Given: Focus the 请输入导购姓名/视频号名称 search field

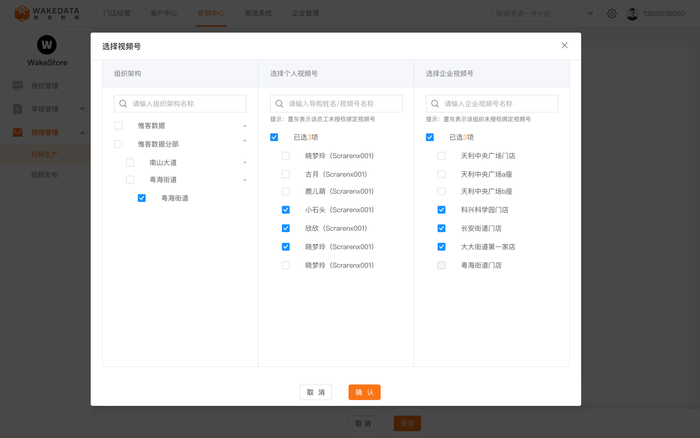Looking at the screenshot, I should click(343, 103).
